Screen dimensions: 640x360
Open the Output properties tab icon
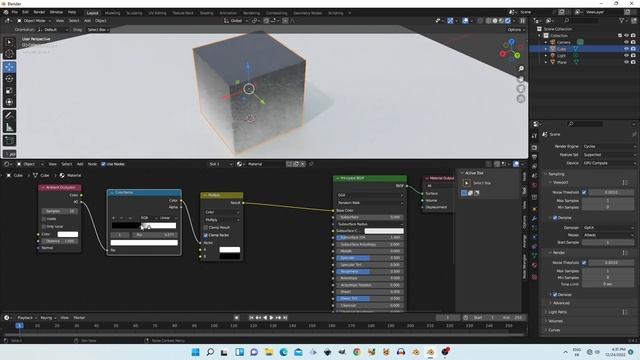[534, 157]
